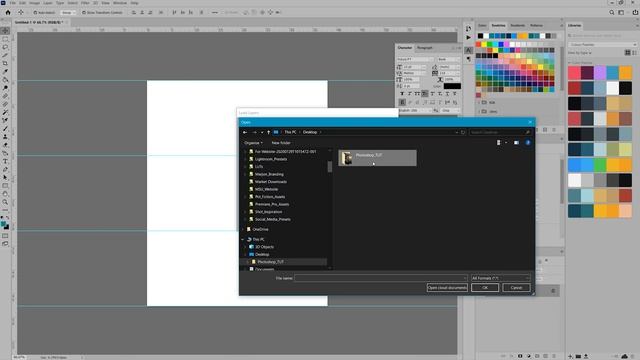
Task: Select the Rectangular Marquee tool
Action: coord(5,39)
